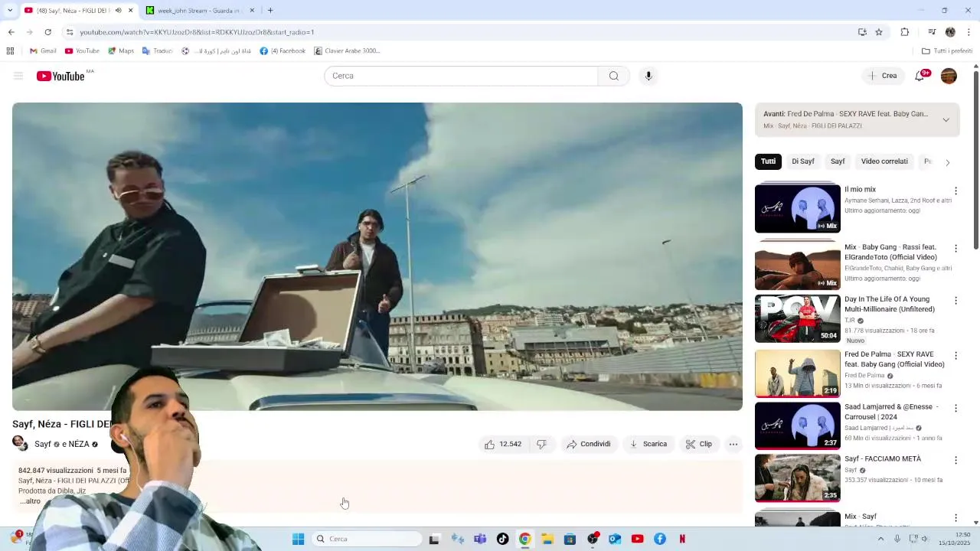Viewport: 980px width, 551px height.
Task: Open options for Day In The Life video
Action: click(x=955, y=301)
